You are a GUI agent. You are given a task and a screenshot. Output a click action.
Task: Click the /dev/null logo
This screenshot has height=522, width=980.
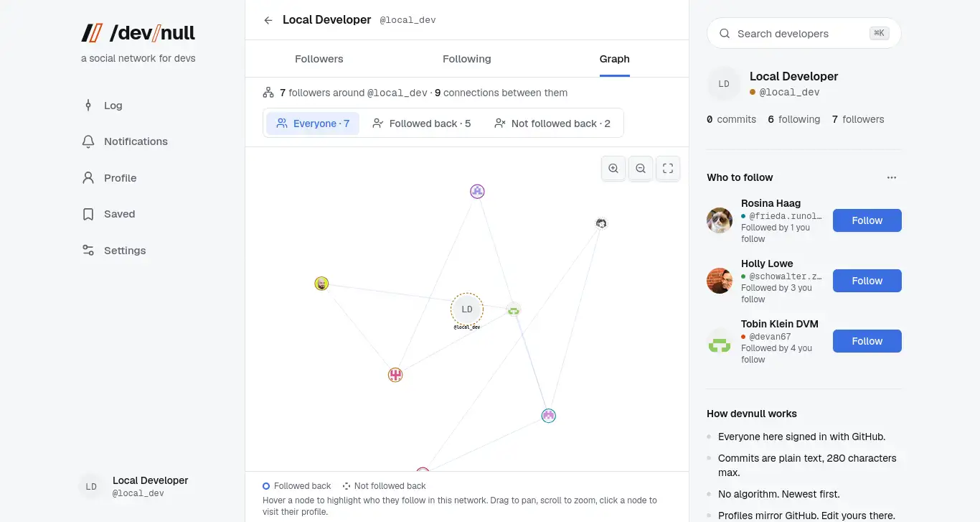[138, 33]
